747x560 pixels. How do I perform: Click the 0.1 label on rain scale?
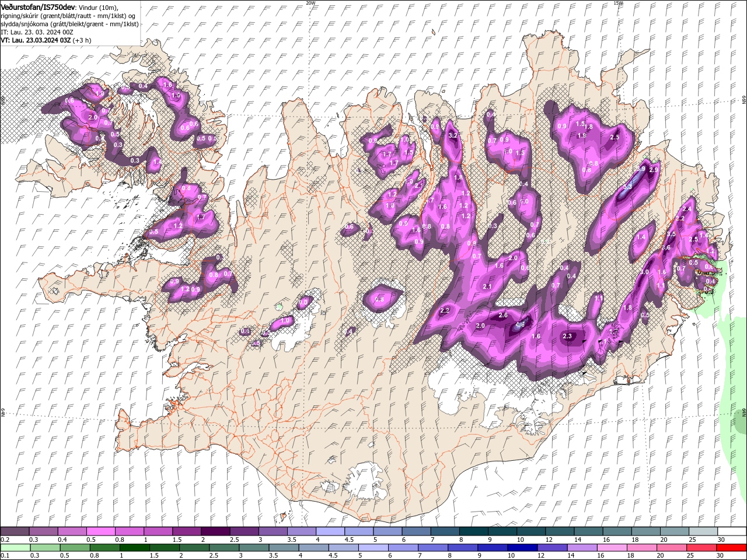[5, 556]
